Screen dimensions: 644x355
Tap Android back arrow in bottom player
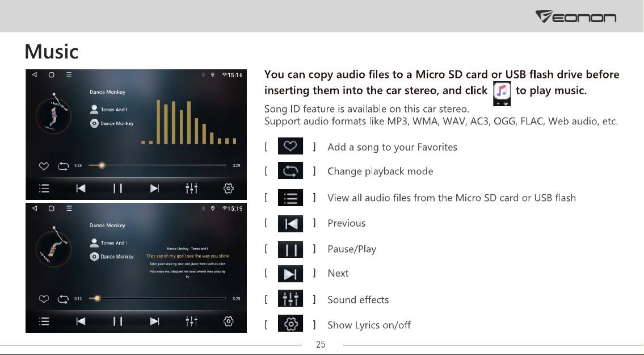point(35,208)
